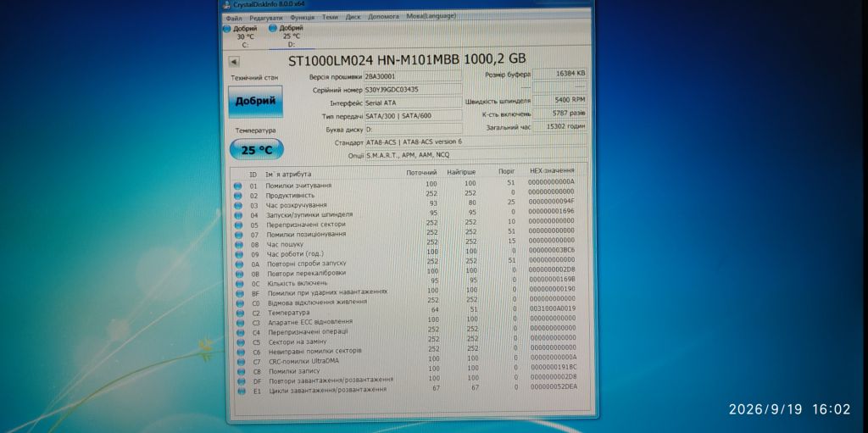
Task: Open the Диск menu
Action: pos(353,17)
